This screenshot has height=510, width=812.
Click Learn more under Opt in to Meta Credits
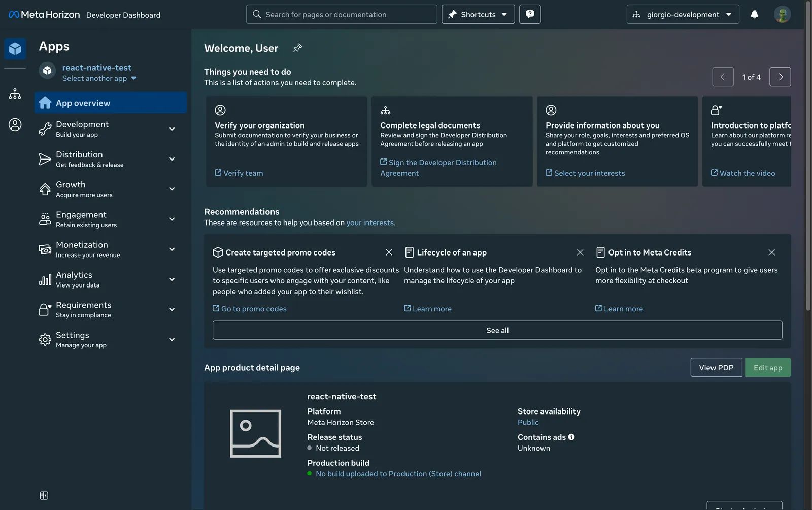(619, 309)
